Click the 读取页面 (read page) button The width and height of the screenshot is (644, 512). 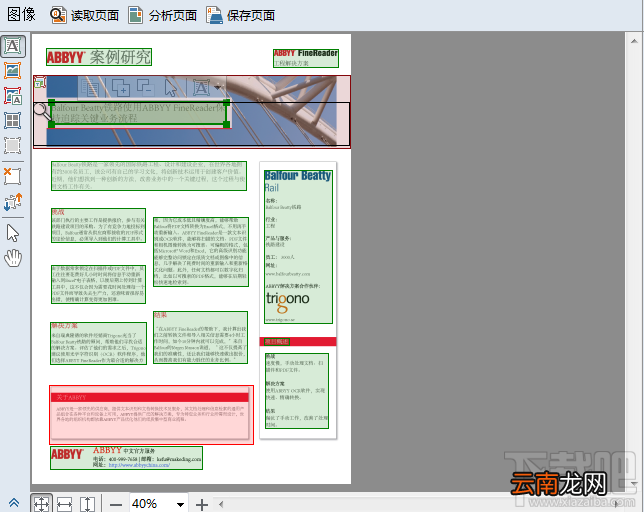(x=85, y=15)
